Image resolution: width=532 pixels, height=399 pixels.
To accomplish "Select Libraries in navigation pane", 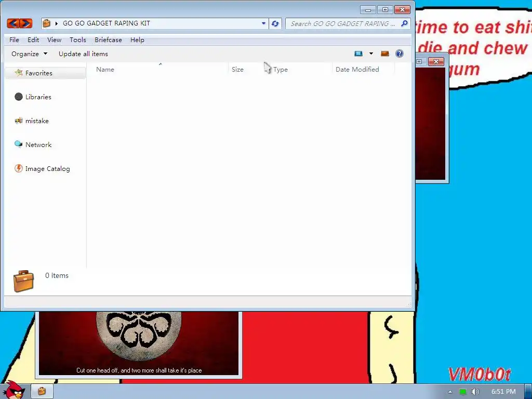I will coord(38,97).
